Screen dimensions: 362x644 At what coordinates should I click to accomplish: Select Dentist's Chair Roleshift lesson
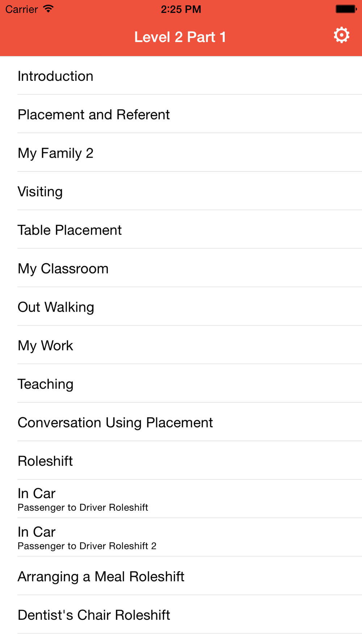point(181,614)
